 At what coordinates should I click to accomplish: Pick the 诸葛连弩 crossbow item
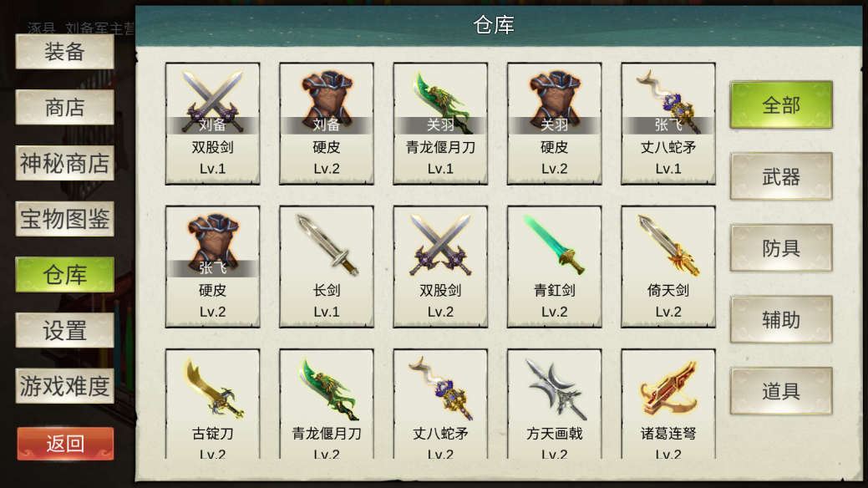[x=668, y=404]
